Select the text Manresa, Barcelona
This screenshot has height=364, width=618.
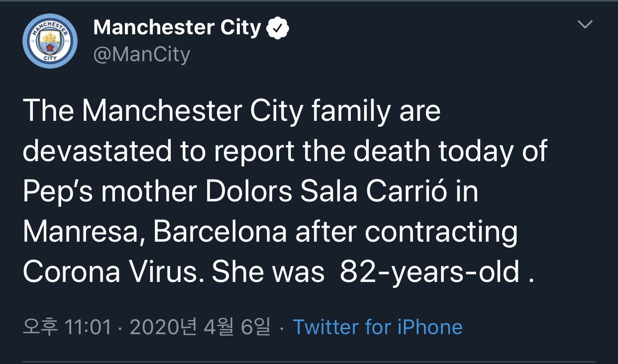pos(155,233)
